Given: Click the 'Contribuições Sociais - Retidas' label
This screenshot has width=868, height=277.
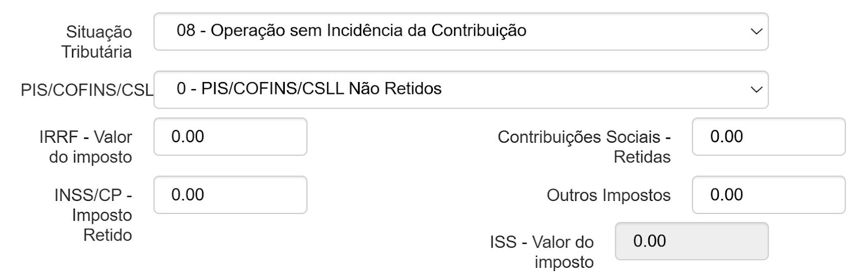Looking at the screenshot, I should coord(584,147).
